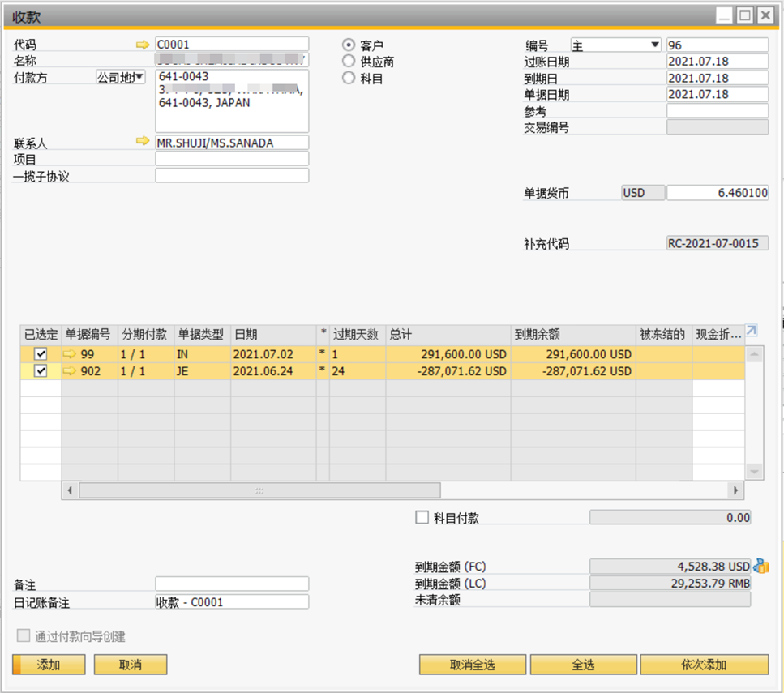Click the 过期天数 column header

click(358, 335)
